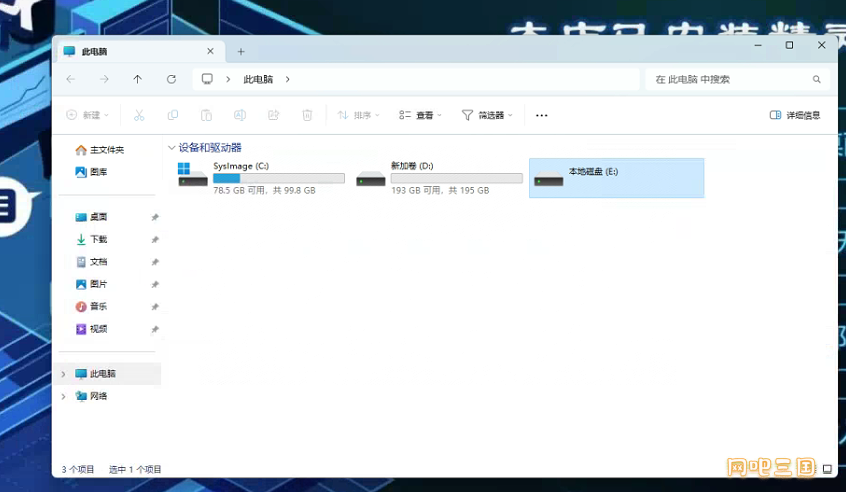Open the 新建 new item dropdown
This screenshot has width=846, height=492.
coord(87,115)
